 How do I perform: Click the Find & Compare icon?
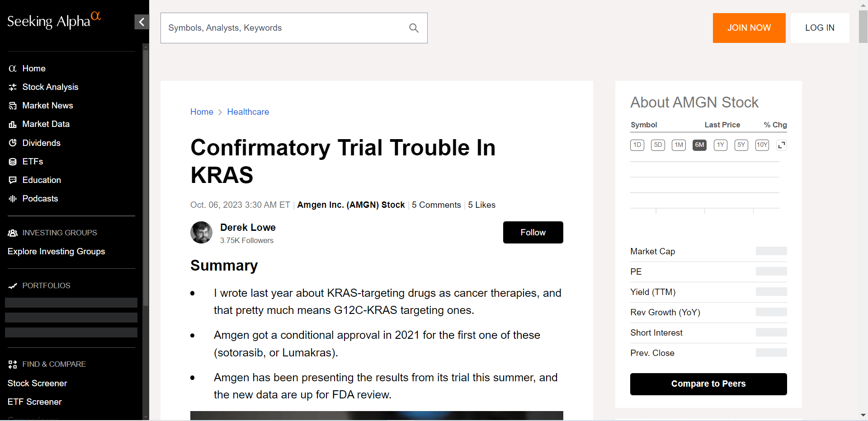[13, 365]
